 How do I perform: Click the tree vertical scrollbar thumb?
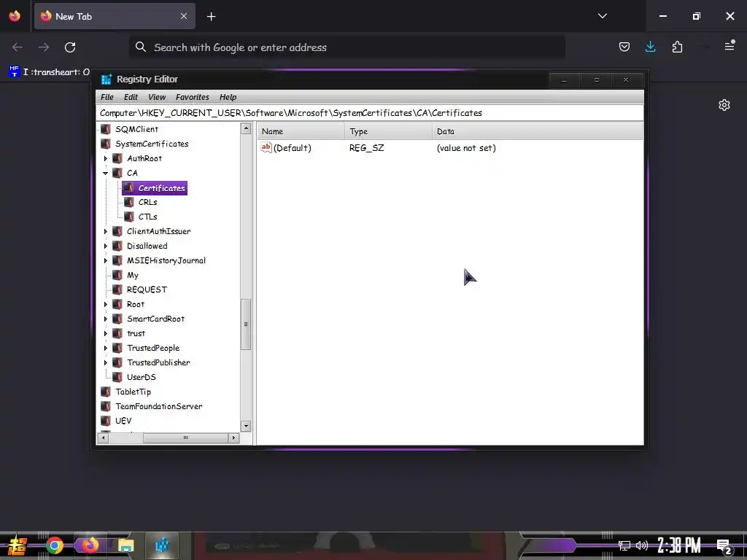pos(246,324)
